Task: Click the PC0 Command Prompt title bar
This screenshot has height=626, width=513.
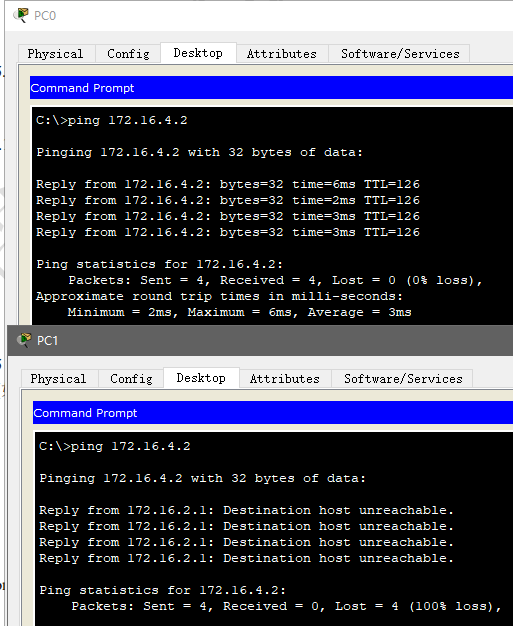Action: click(271, 88)
